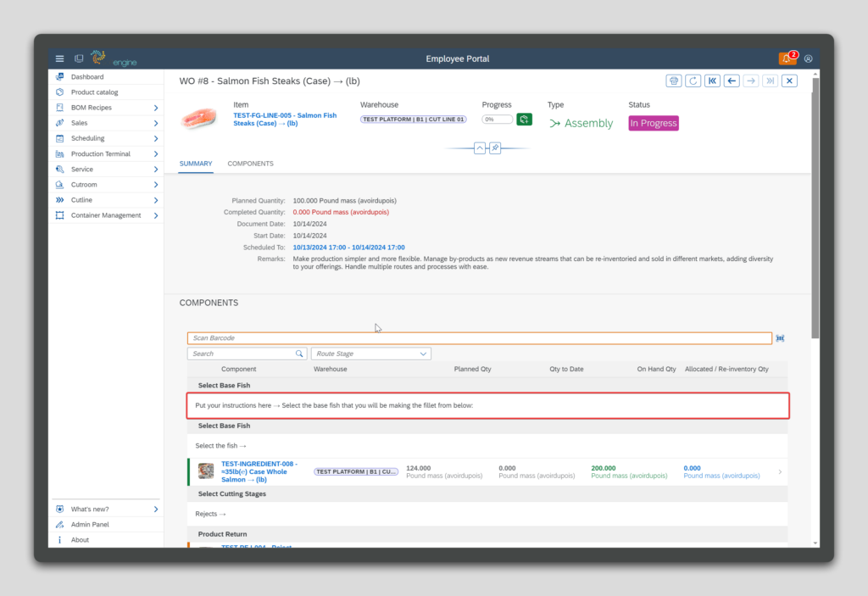Screen dimensions: 868x596
Task: Click the search magnifier icon
Action: [x=299, y=354]
